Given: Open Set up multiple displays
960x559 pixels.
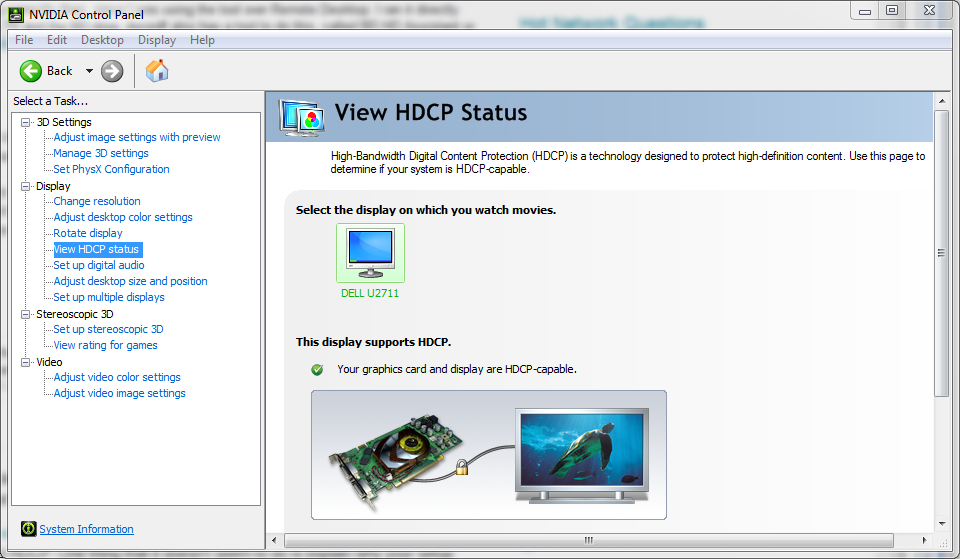Looking at the screenshot, I should (109, 297).
